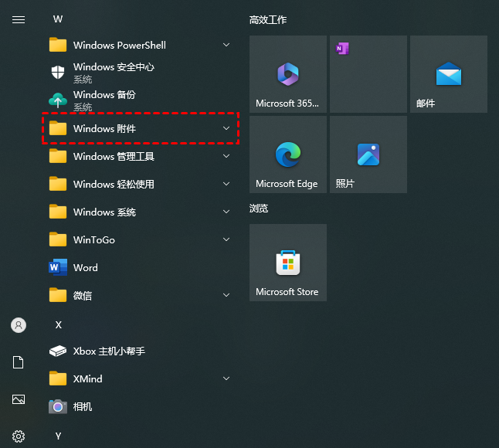
Task: Click the Windows 轻松使用 folder icon
Action: point(58,184)
